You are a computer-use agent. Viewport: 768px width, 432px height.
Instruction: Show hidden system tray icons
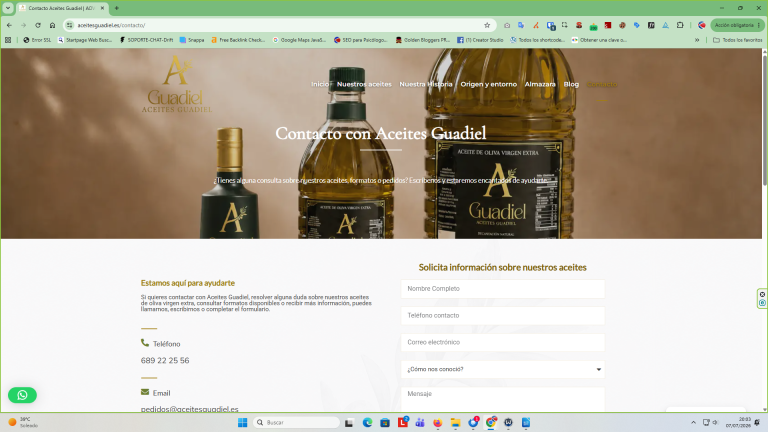(x=693, y=422)
